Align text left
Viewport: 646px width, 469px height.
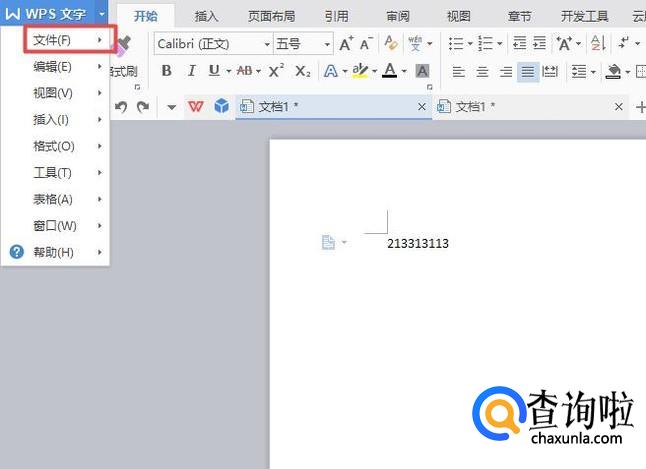click(x=459, y=72)
